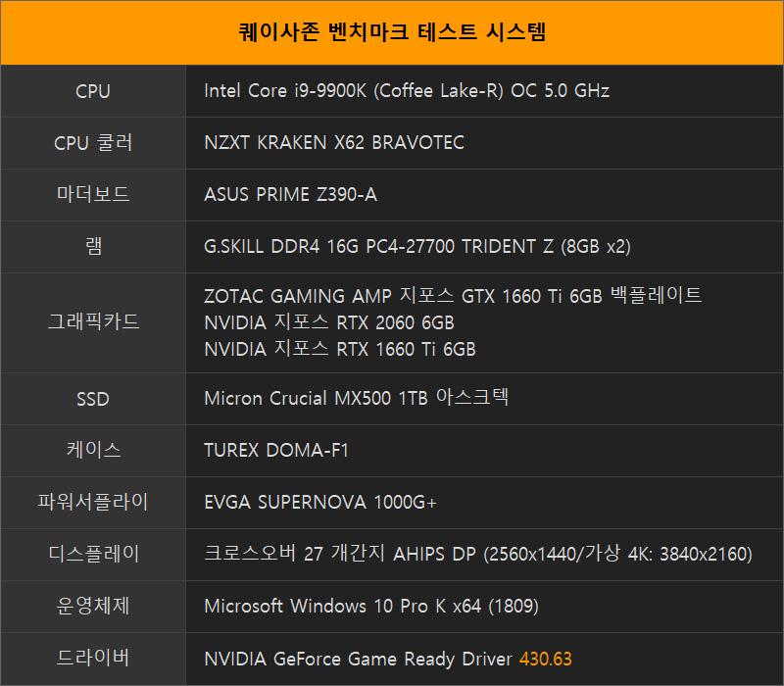Click the 퀘이사존 벤치마크 테스트 시스템 header title
Viewport: 784px width, 686px height.
point(392,32)
